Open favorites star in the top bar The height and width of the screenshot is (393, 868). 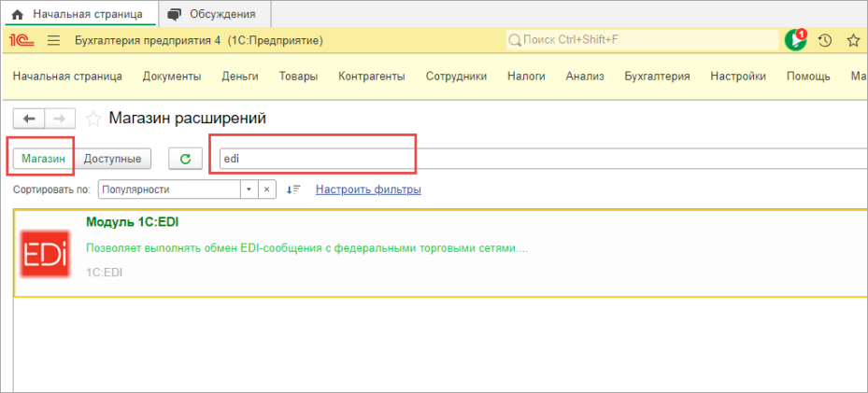pos(853,40)
